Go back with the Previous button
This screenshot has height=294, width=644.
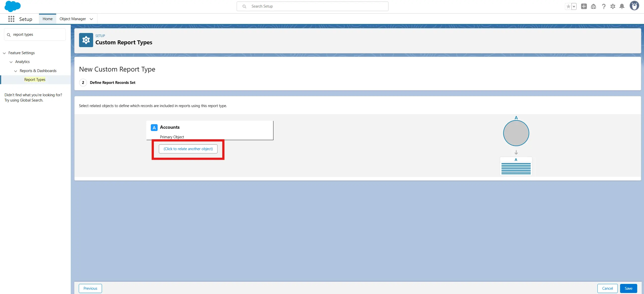(90, 288)
